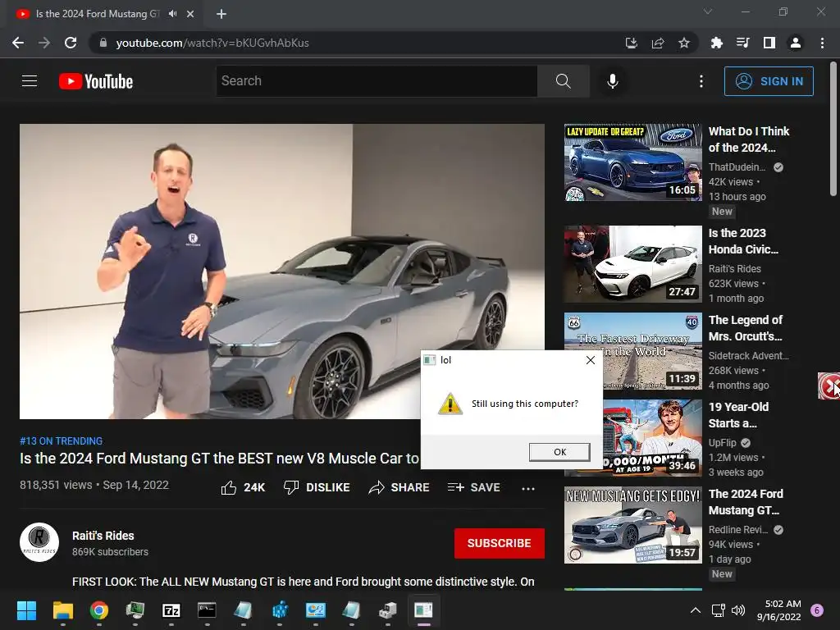Open 'The 2024 Ford Mustang GT...' Redline title
Image resolution: width=840 pixels, height=630 pixels.
(x=746, y=502)
